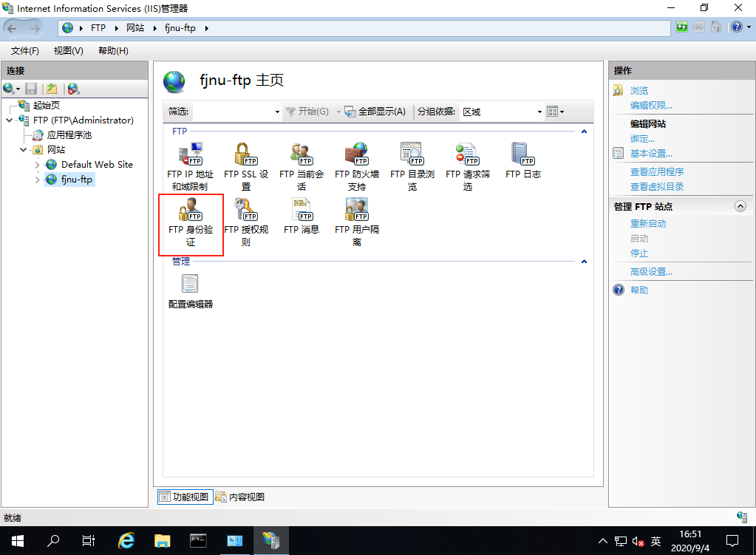This screenshot has width=756, height=555.
Task: Open FTP IP address and domain restrictions
Action: point(191,166)
